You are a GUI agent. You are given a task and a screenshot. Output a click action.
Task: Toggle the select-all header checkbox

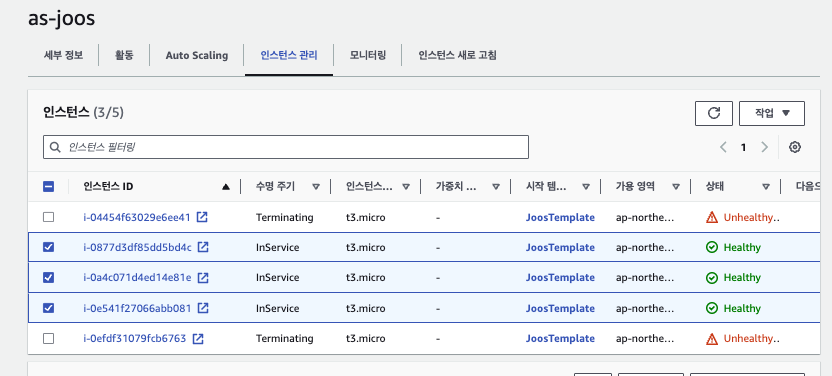[48, 187]
